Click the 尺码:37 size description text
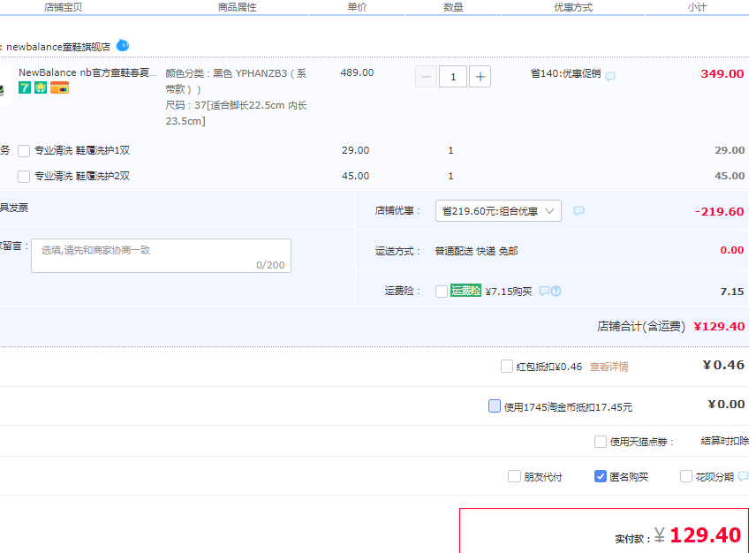 pos(237,113)
